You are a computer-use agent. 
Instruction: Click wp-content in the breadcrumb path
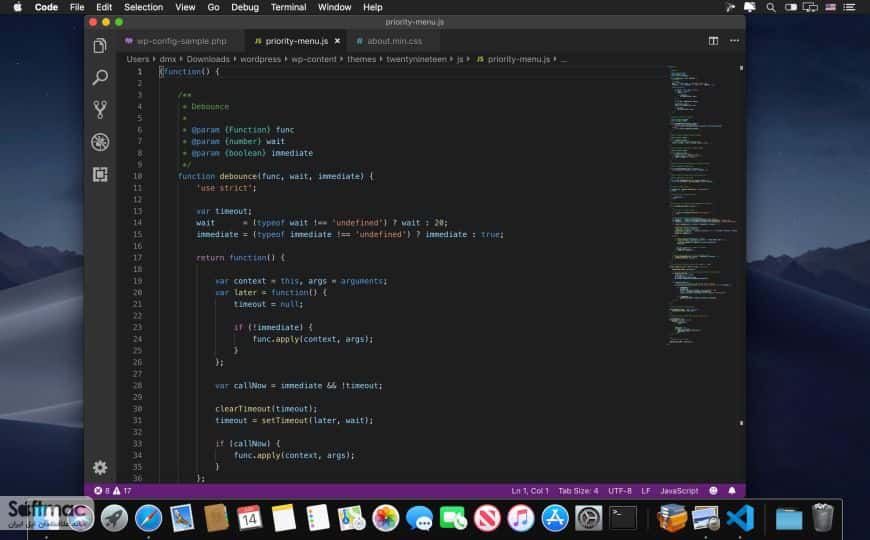(313, 59)
